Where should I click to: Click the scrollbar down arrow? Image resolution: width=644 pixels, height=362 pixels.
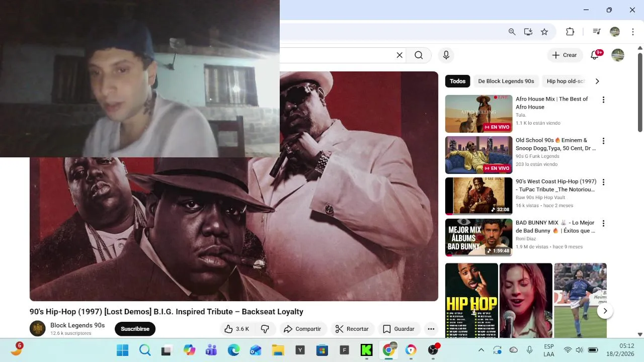[640, 334]
